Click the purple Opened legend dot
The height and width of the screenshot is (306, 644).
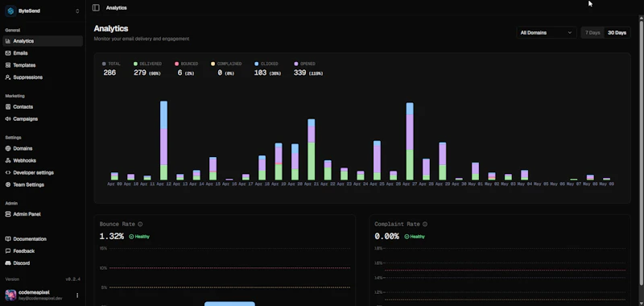point(295,64)
